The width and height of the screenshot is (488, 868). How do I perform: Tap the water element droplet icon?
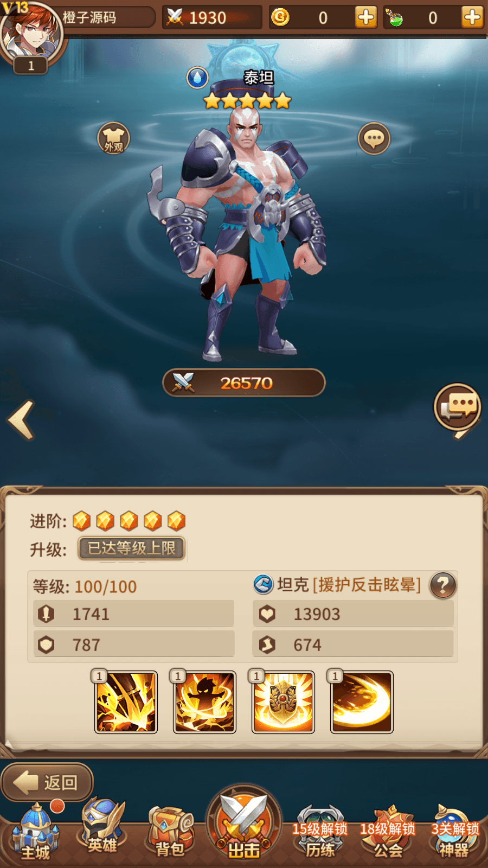pyautogui.click(x=197, y=78)
